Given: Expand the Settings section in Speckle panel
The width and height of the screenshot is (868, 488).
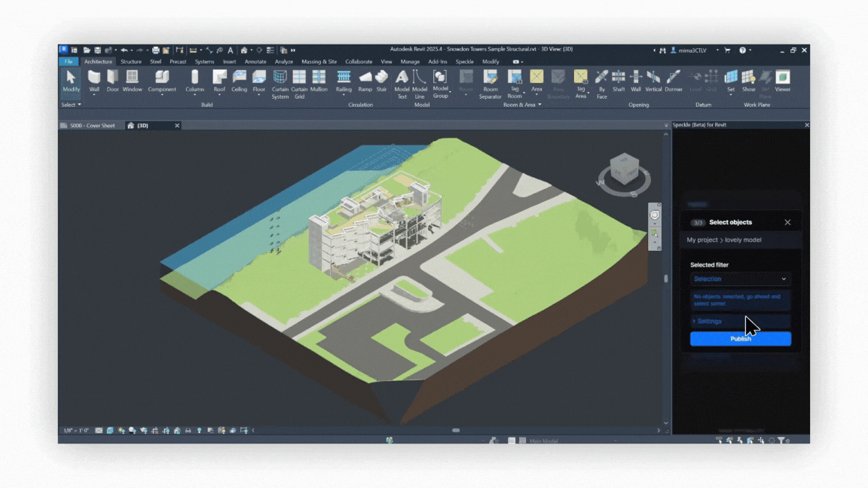Looking at the screenshot, I should point(740,321).
